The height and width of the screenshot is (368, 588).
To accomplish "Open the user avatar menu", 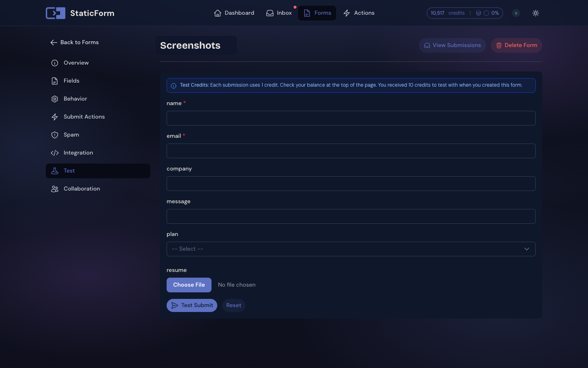I will coord(516,13).
